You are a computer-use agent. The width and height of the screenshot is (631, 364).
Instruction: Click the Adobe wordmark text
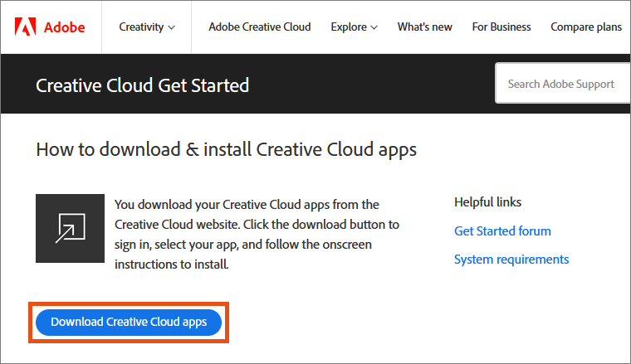pyautogui.click(x=65, y=27)
